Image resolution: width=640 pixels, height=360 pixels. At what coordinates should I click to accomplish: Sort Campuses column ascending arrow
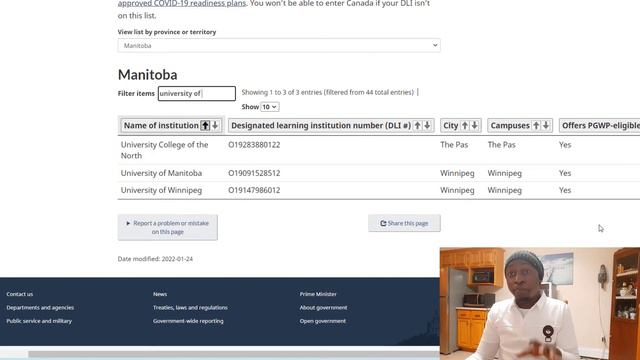click(536, 126)
